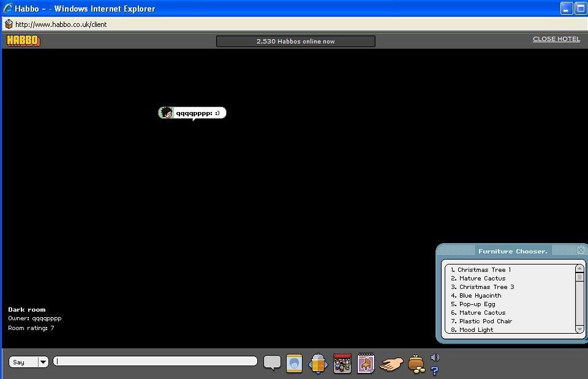
Task: Select Blue Hyacinth in furniture list
Action: point(480,295)
